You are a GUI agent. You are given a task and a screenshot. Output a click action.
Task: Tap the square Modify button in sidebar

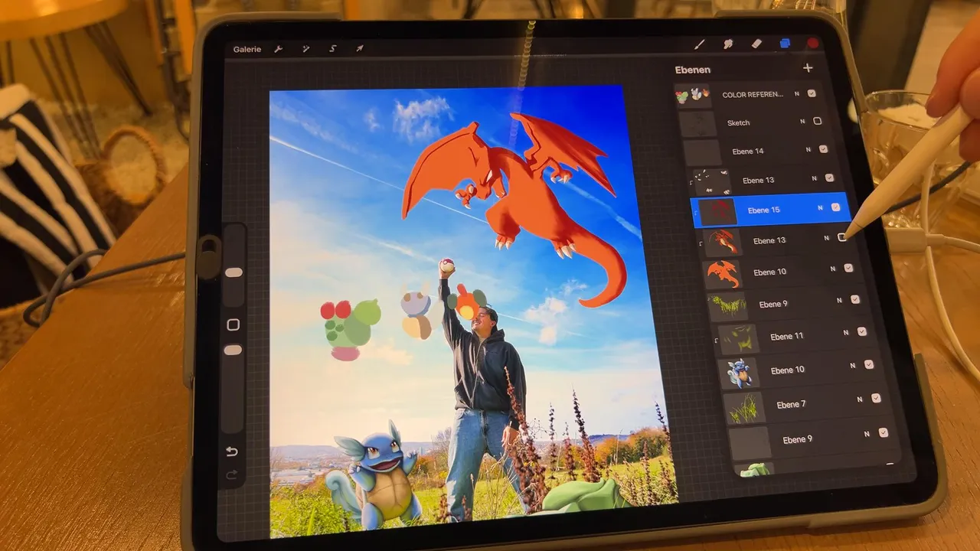tap(234, 324)
